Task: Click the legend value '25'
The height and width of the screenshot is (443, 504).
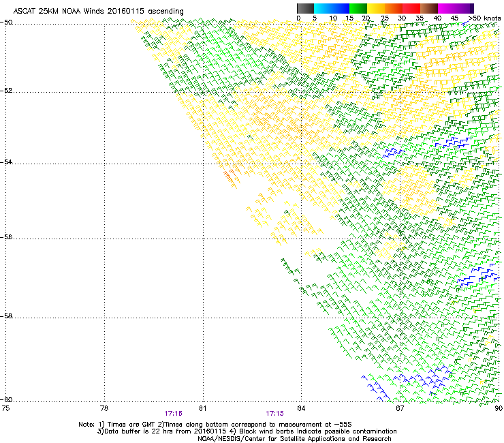Action: click(x=384, y=18)
